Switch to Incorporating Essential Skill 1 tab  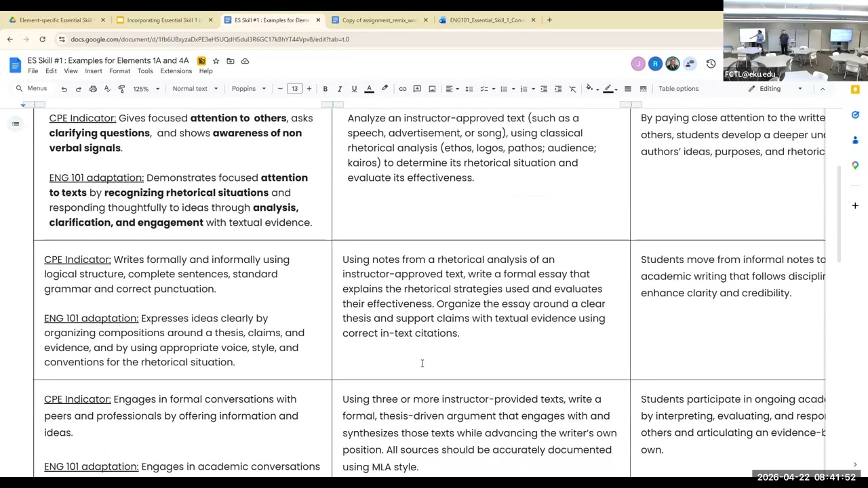[165, 20]
